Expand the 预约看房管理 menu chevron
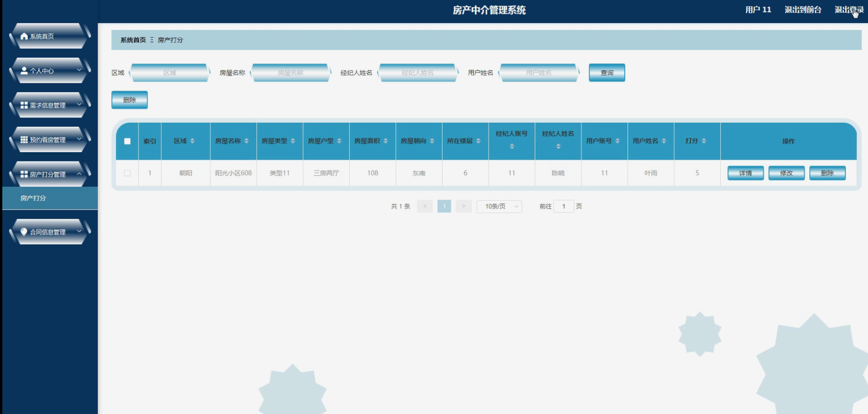 [x=79, y=139]
